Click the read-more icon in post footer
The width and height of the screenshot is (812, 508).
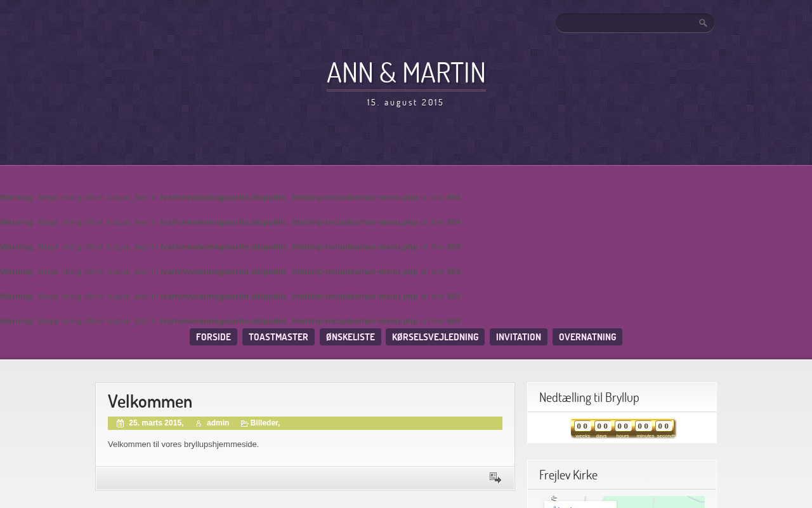[x=495, y=478]
